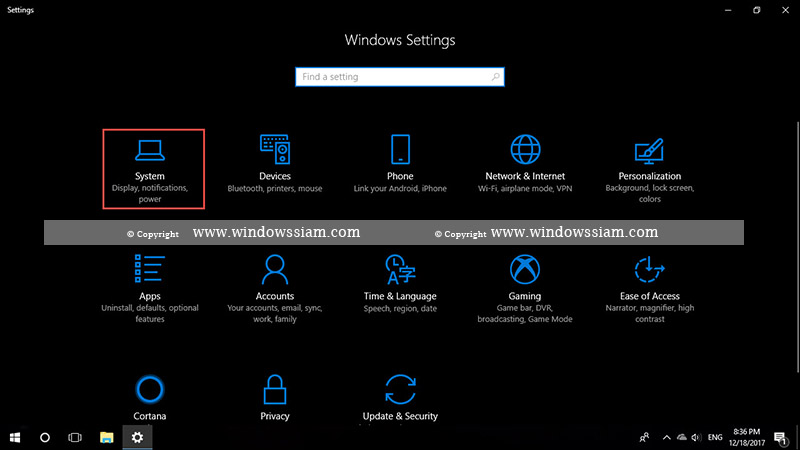Viewport: 800px width, 450px height.
Task: Click the Ease of Access label
Action: [x=649, y=296]
